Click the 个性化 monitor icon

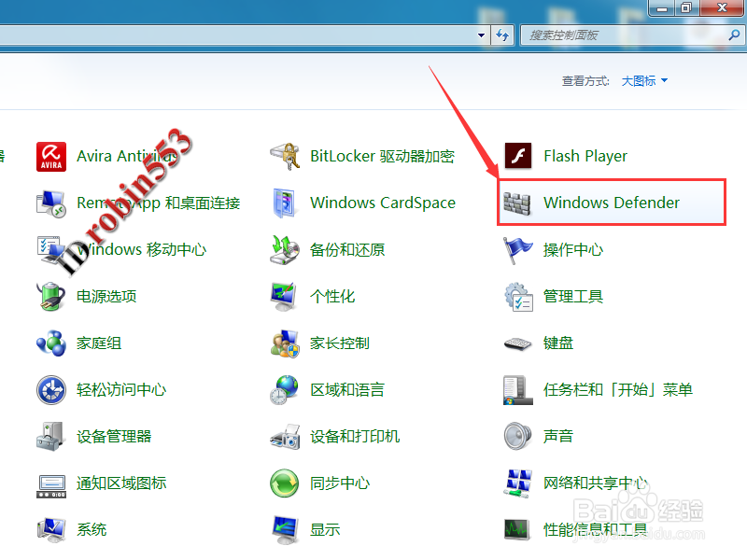285,296
